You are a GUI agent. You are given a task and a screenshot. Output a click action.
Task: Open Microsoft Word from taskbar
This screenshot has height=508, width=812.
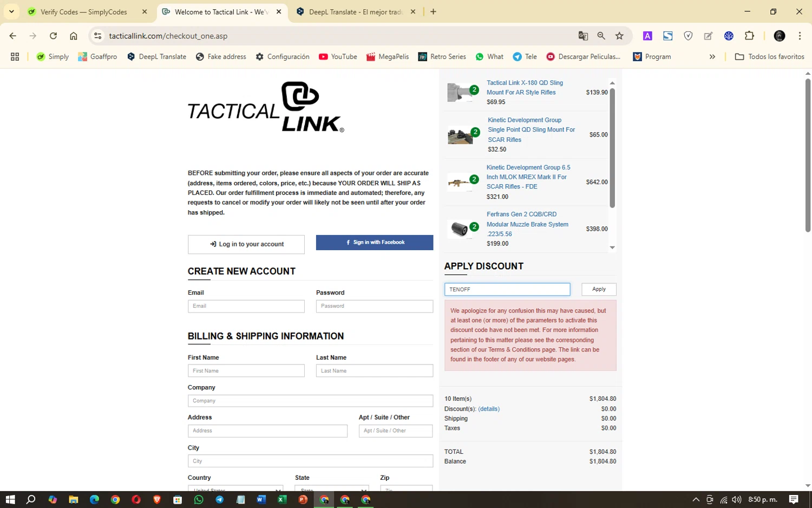(261, 499)
